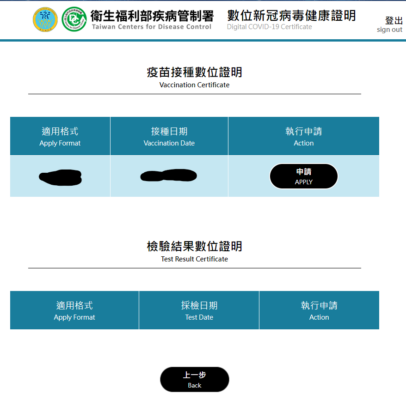Click the redacted vaccination date cell

tap(169, 176)
